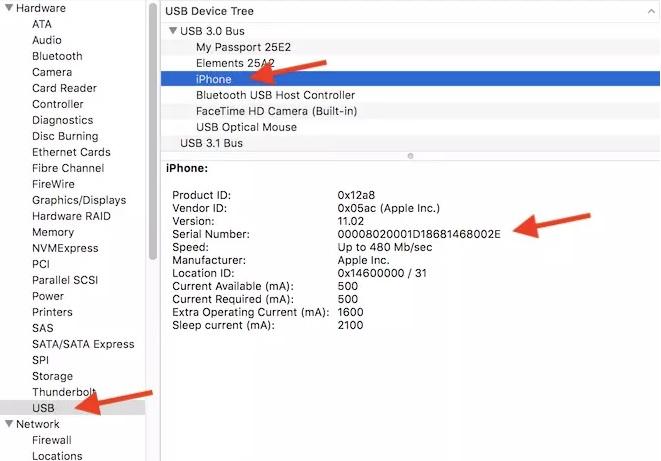The image size is (661, 461).
Task: Open Hardware RAID category
Action: click(71, 216)
